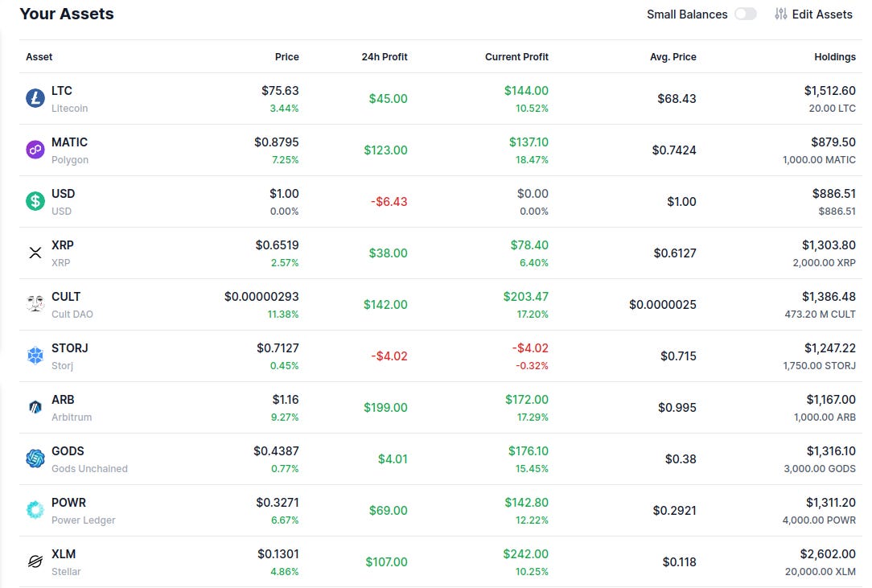Click the Cult DAO face icon

click(35, 304)
